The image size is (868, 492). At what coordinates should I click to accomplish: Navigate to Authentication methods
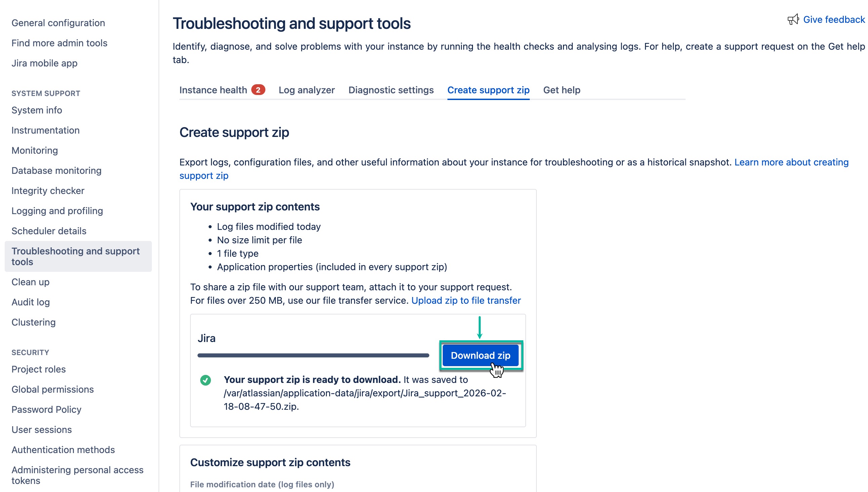pos(63,450)
